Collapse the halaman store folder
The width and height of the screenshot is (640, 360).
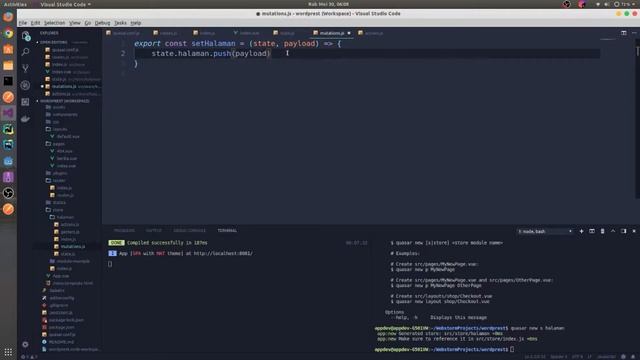[65, 217]
